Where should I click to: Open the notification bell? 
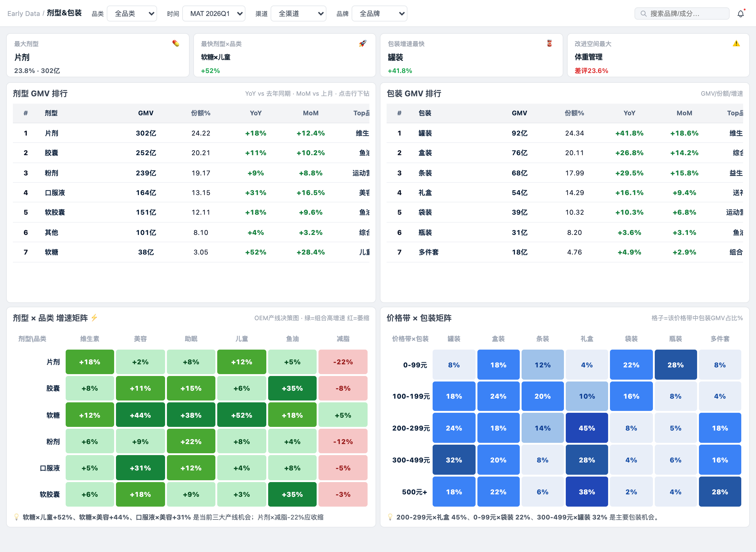pyautogui.click(x=741, y=14)
